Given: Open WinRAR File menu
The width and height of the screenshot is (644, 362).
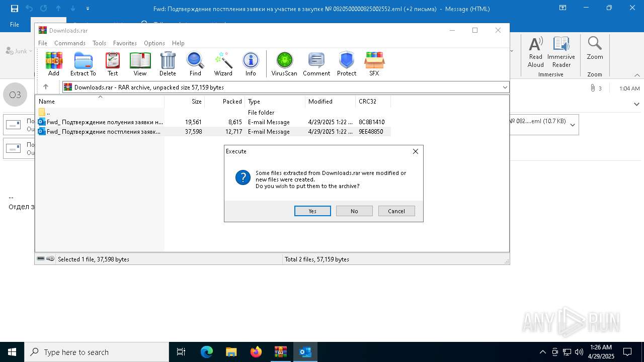Looking at the screenshot, I should coord(43,43).
